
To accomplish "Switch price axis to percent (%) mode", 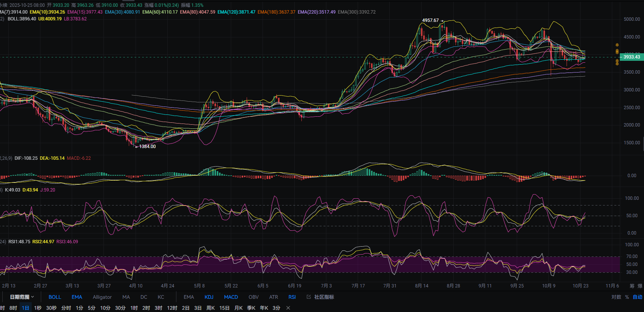I will tap(627, 297).
